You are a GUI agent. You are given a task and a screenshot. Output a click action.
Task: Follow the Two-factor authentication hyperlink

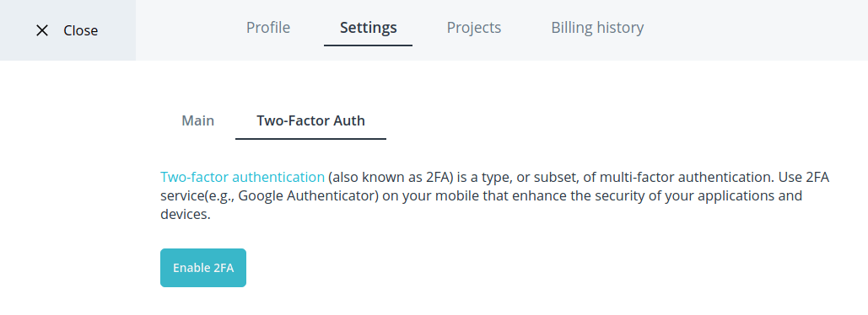click(242, 178)
